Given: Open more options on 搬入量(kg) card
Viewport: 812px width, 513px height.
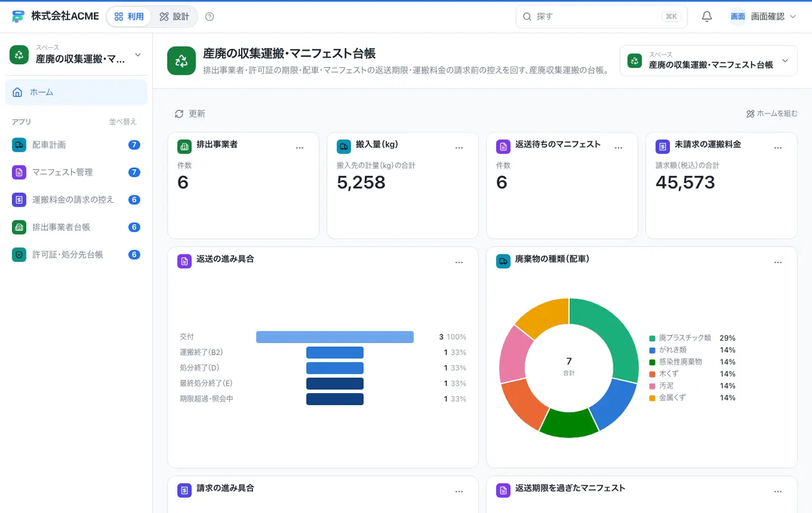Looking at the screenshot, I should point(459,148).
